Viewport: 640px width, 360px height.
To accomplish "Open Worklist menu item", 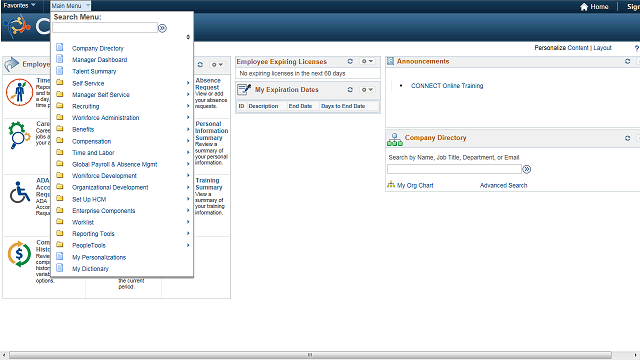I will (83, 222).
